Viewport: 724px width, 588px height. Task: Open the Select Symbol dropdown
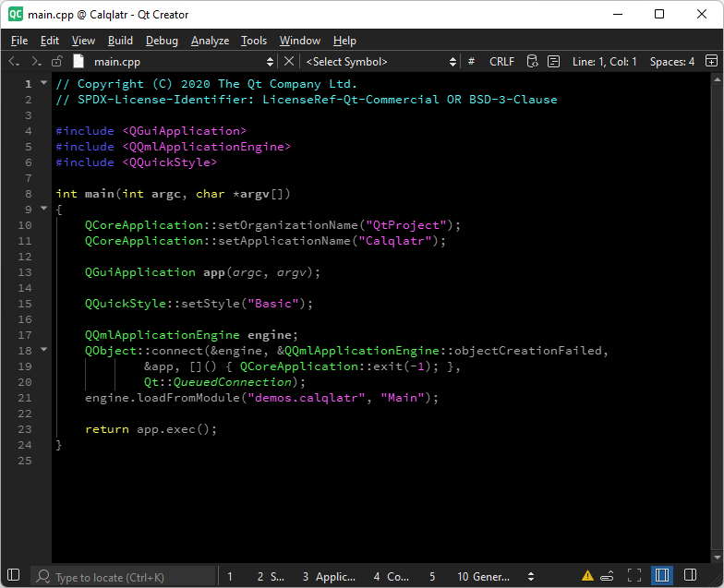pyautogui.click(x=380, y=62)
